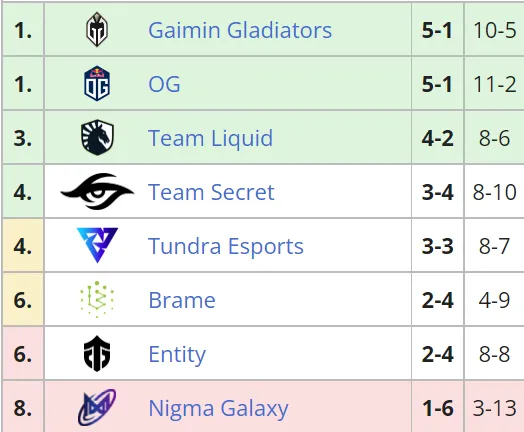Viewport: 524px width, 432px height.
Task: Select OG's 5-1 series record cell
Action: coord(437,84)
